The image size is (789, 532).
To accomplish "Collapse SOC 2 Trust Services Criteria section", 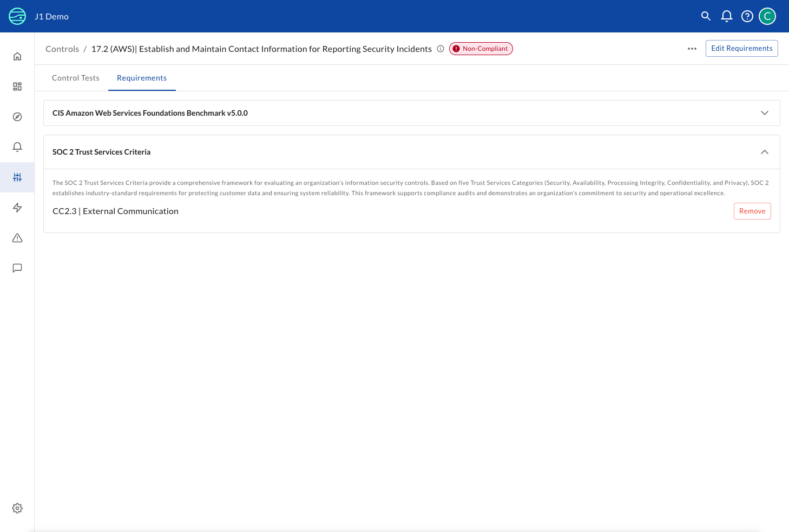I will coord(764,152).
